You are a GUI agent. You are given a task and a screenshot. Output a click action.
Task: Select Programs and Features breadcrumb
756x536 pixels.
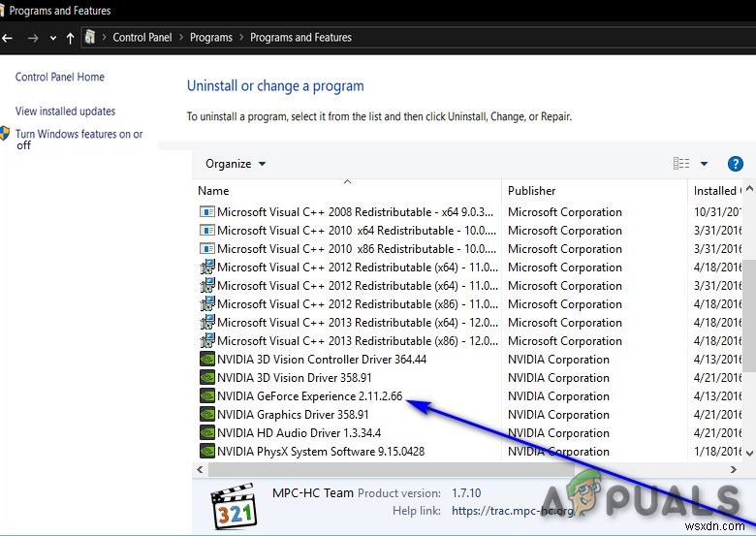(300, 37)
